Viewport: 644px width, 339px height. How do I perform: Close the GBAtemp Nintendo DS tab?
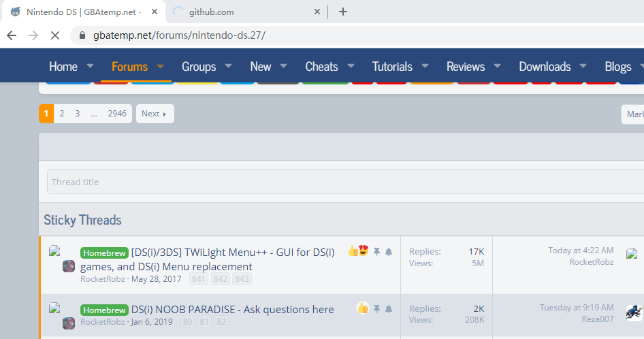155,12
